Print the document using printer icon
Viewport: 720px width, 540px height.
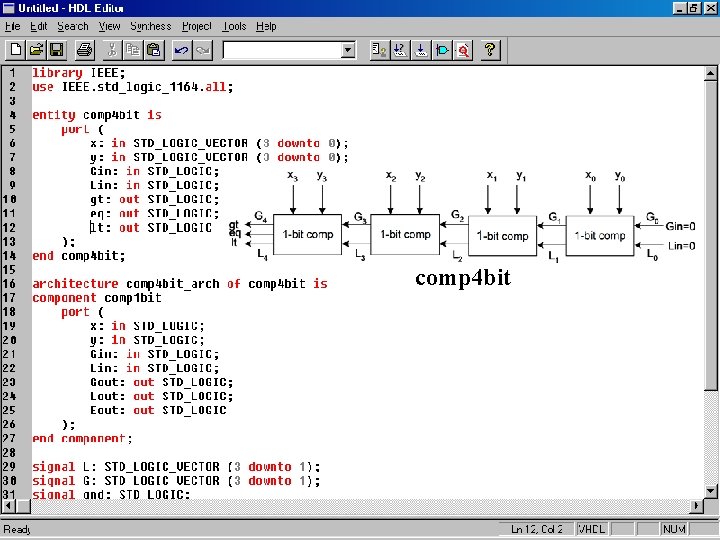tap(84, 50)
